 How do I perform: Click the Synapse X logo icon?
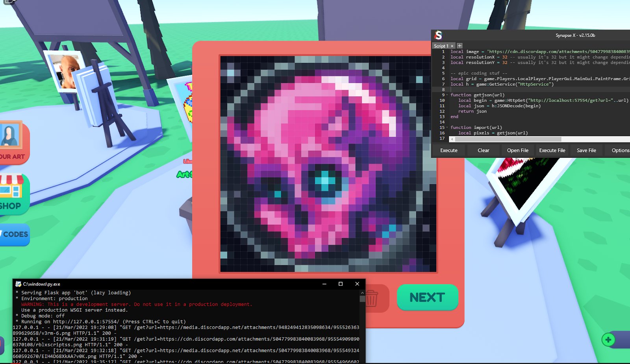tap(438, 35)
